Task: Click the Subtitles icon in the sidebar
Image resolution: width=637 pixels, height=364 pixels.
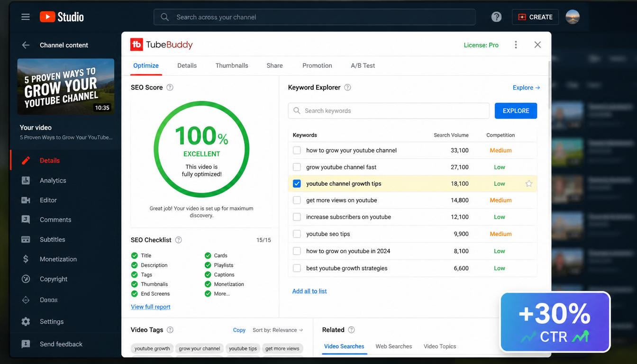Action: (x=26, y=239)
